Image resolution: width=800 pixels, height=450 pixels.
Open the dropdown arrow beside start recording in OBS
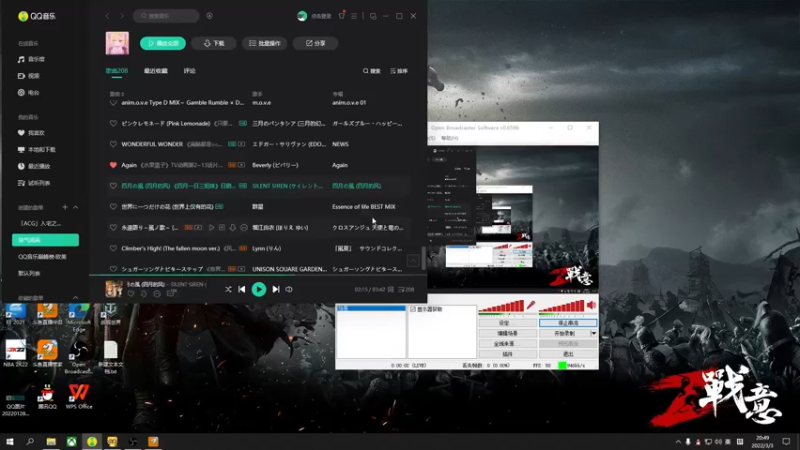click(x=593, y=333)
